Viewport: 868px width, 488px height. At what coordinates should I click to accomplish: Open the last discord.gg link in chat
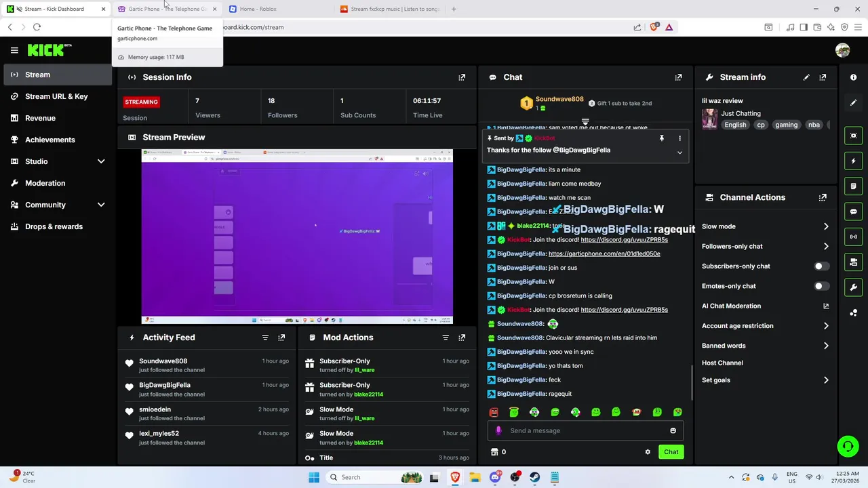pos(625,310)
